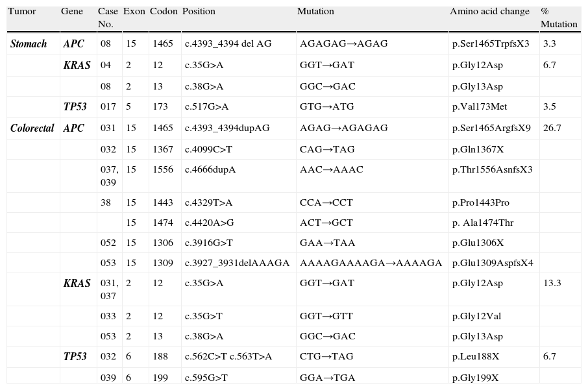
Task: Select the 13.3 percent mutation value
Action: (552, 283)
